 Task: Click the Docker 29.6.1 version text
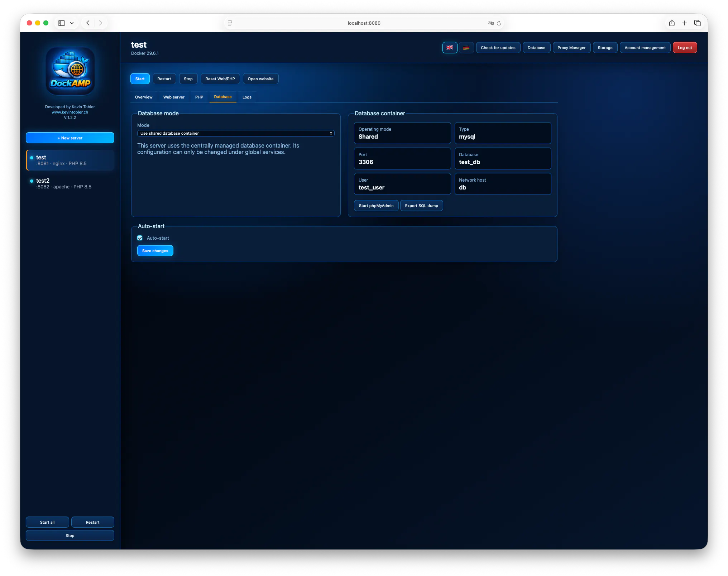point(145,53)
